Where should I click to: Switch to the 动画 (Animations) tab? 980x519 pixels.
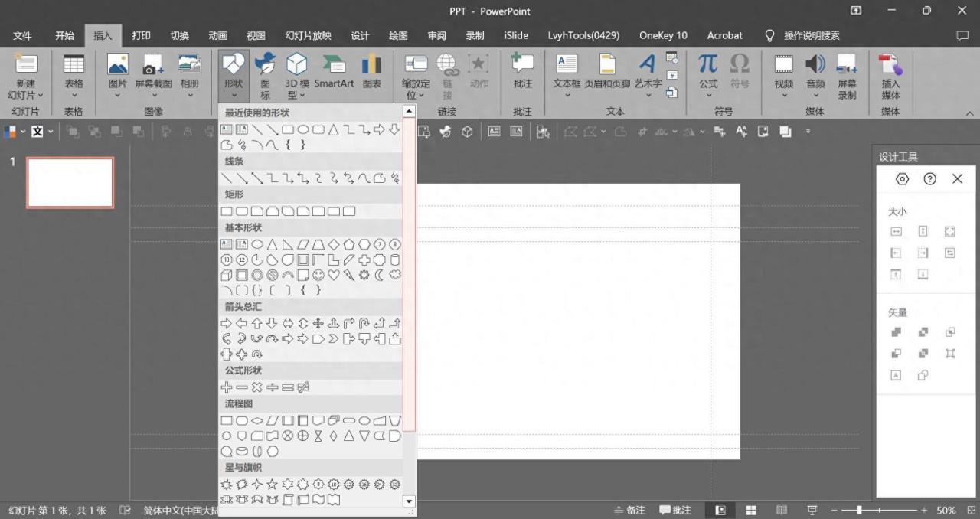217,35
